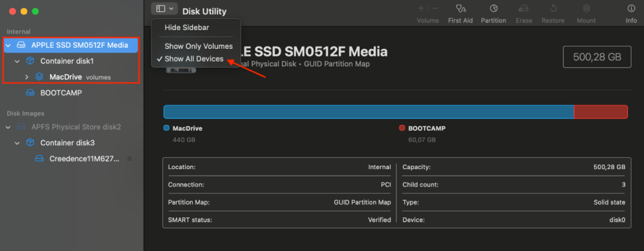644x251 pixels.
Task: Click the First Aid stethoscope icon
Action: pyautogui.click(x=460, y=8)
